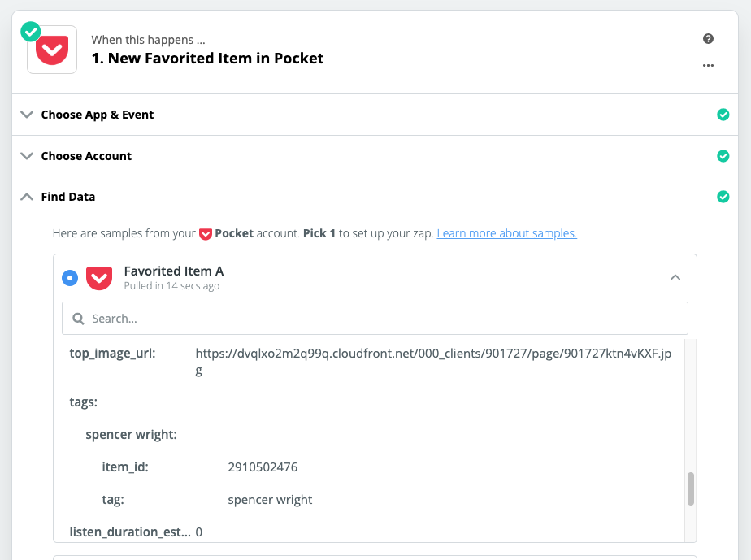Click the green checkmark on Find Data row
The height and width of the screenshot is (560, 751).
click(x=723, y=197)
